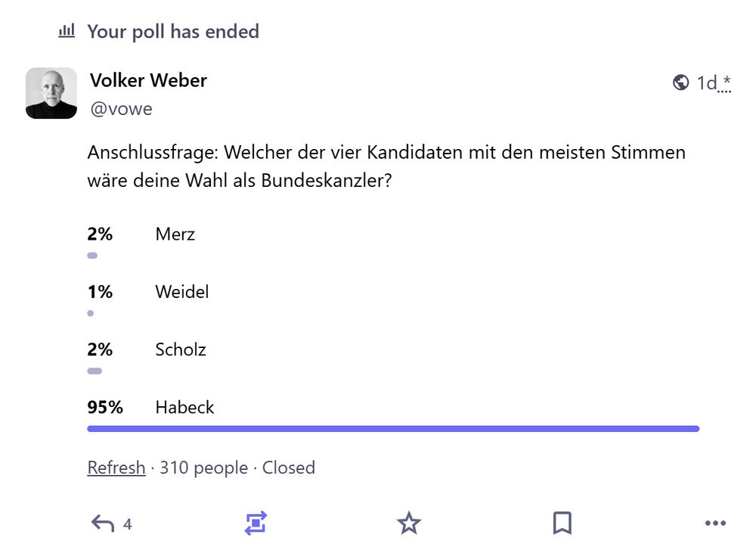Refresh the poll results
The width and height of the screenshot is (756, 556).
click(116, 467)
